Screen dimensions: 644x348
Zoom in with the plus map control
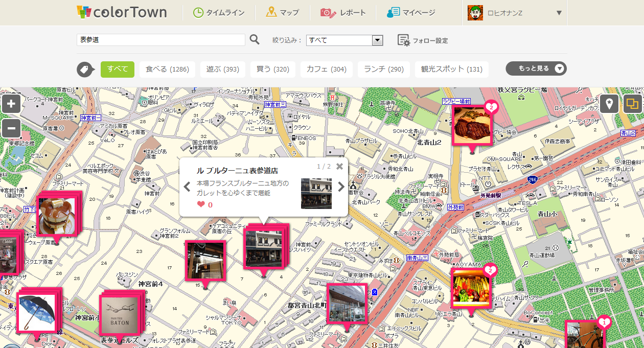point(11,103)
